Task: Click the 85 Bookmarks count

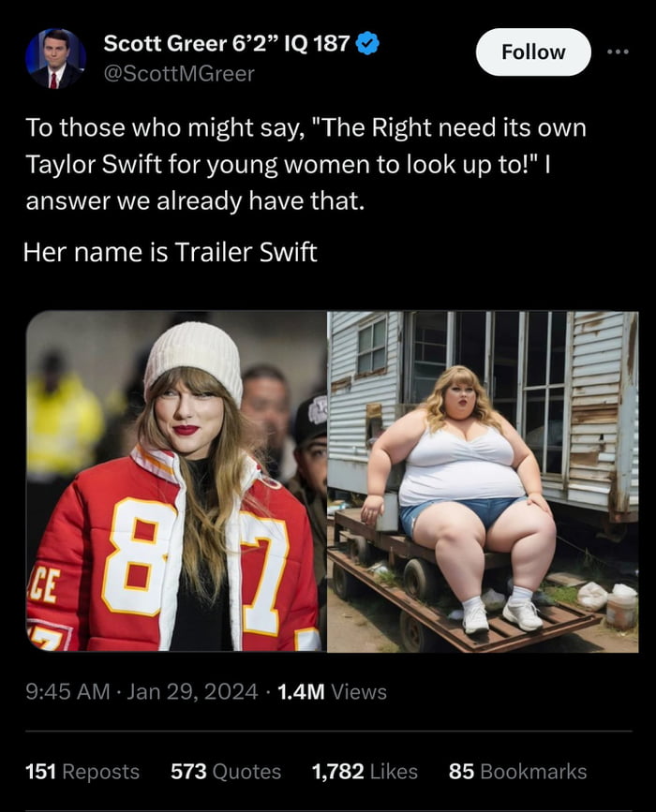Action: [517, 772]
